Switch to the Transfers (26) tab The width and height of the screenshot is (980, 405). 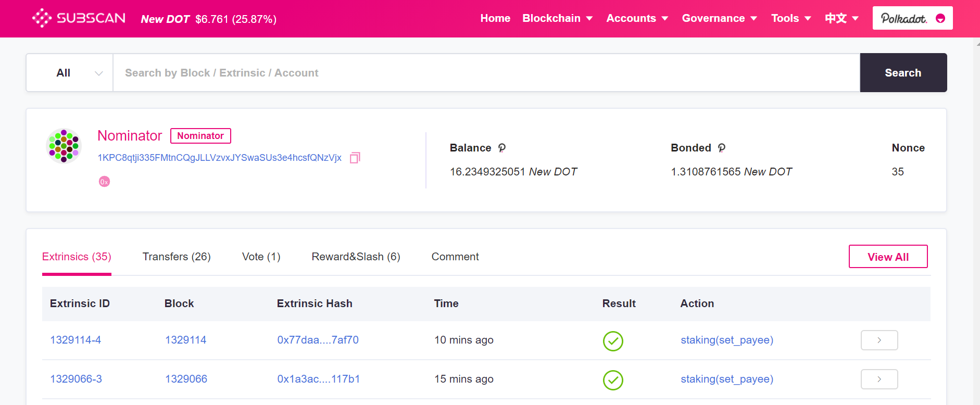[177, 257]
